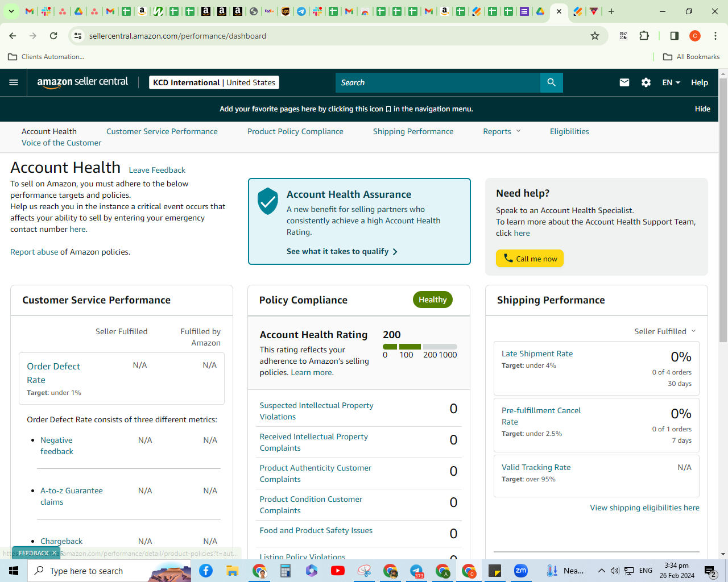Open the Customer Service Performance tab

pos(162,131)
